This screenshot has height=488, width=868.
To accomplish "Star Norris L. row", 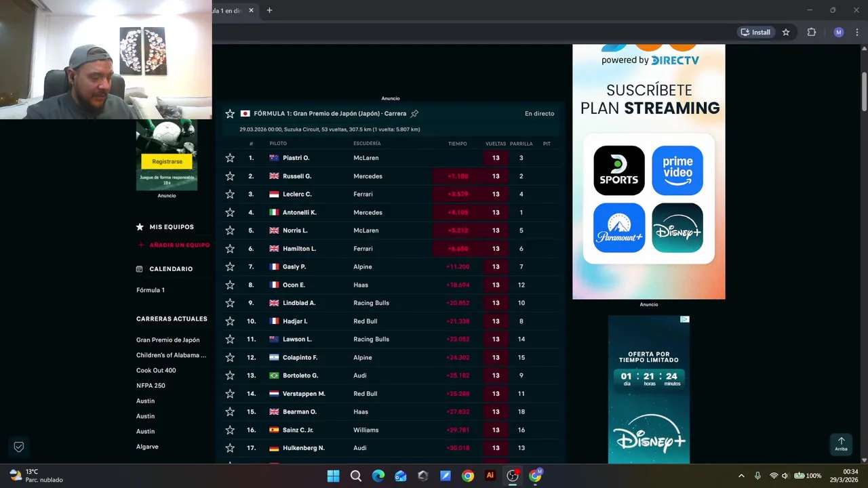I will (x=230, y=230).
